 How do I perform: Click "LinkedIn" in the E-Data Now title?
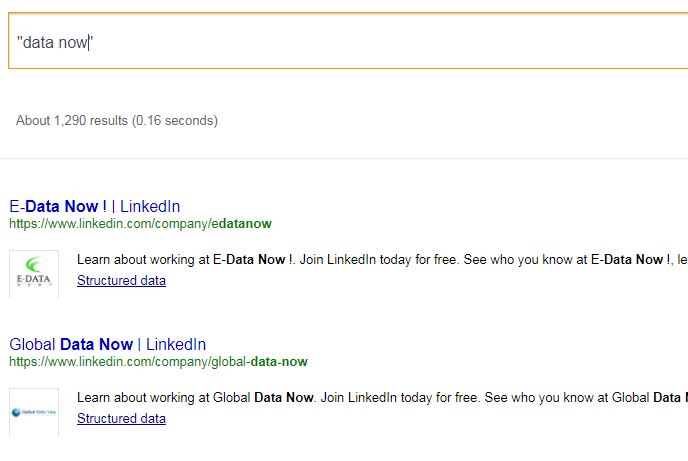click(150, 207)
